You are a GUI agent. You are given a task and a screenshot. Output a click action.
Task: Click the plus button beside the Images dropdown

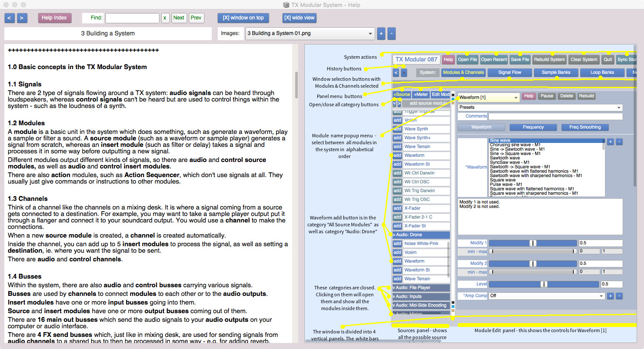[x=381, y=34]
